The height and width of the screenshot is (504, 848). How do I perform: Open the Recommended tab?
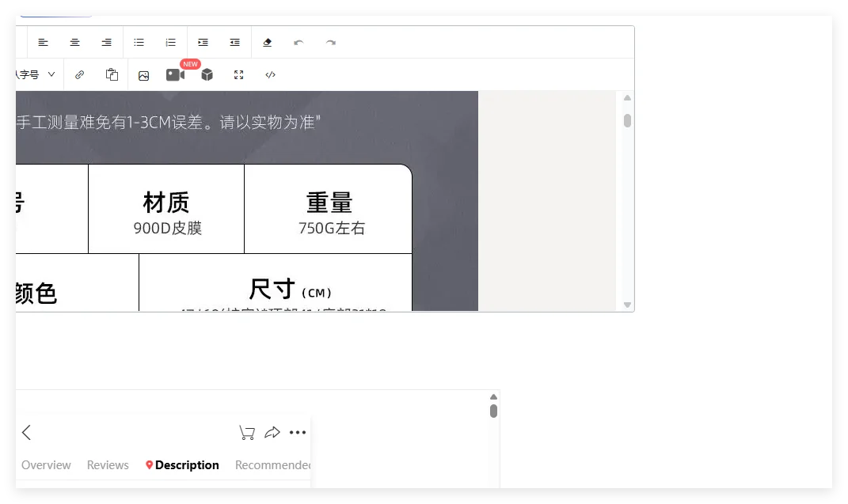click(272, 465)
